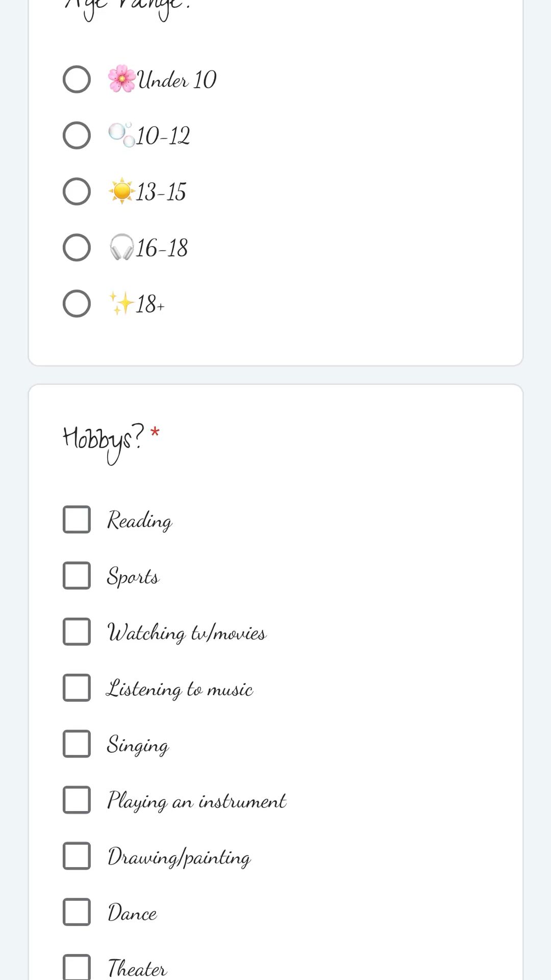Viewport: 551px width, 980px height.
Task: Tap the sun emoji next to 13-15
Action: [121, 191]
